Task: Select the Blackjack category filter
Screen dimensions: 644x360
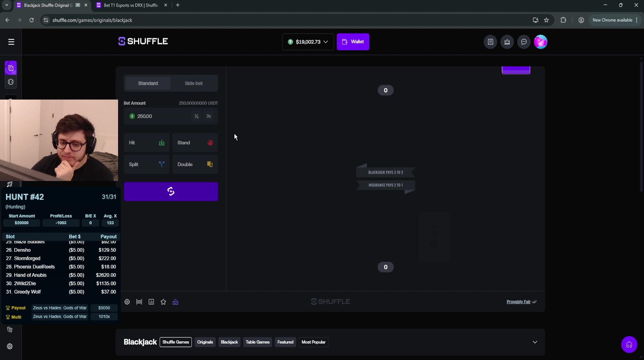Action: point(229,342)
